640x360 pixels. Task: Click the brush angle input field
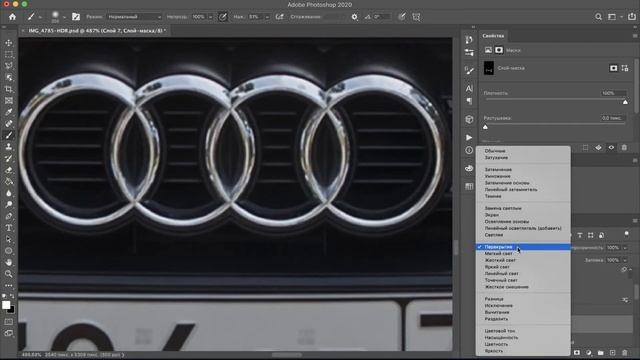[x=381, y=17]
